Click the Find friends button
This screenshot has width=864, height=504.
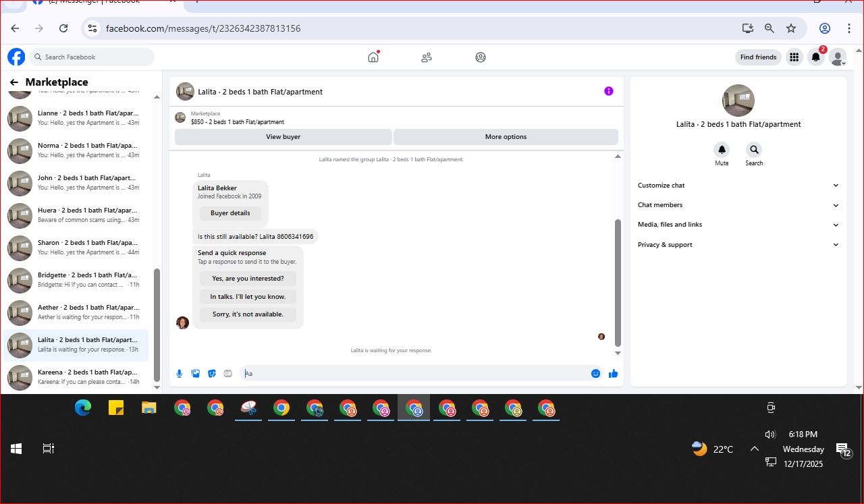click(758, 57)
